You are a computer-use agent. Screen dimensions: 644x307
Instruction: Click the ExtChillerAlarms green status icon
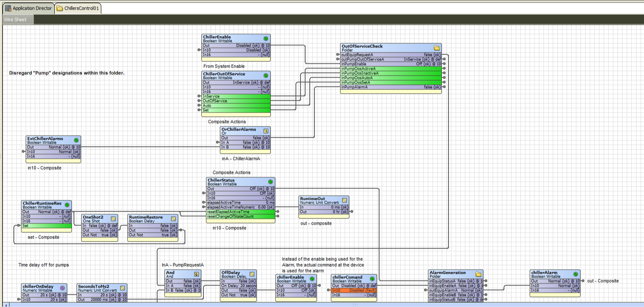[76, 140]
